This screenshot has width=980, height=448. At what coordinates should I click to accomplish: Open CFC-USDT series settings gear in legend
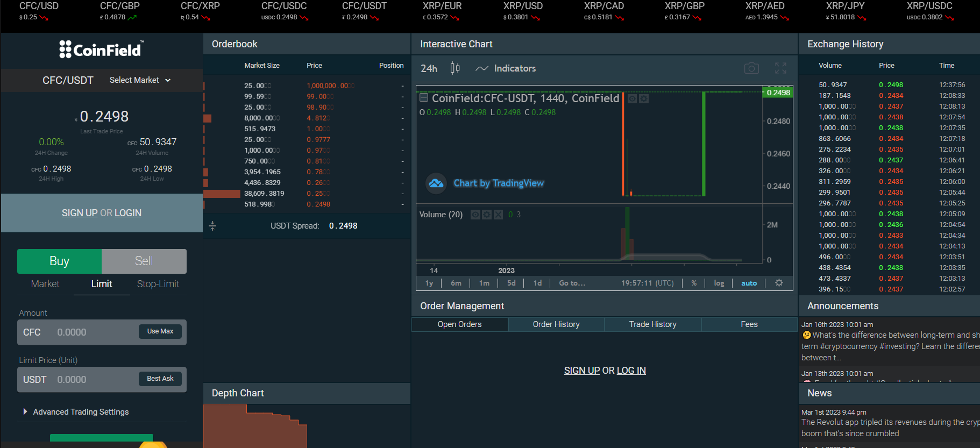pos(644,98)
